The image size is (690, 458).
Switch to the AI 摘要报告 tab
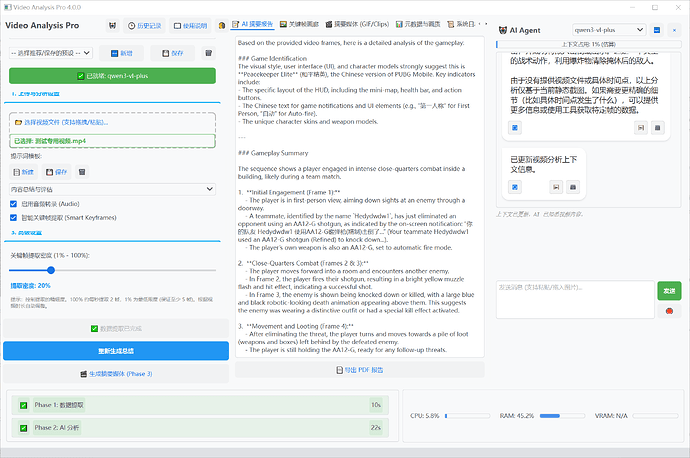[253, 24]
